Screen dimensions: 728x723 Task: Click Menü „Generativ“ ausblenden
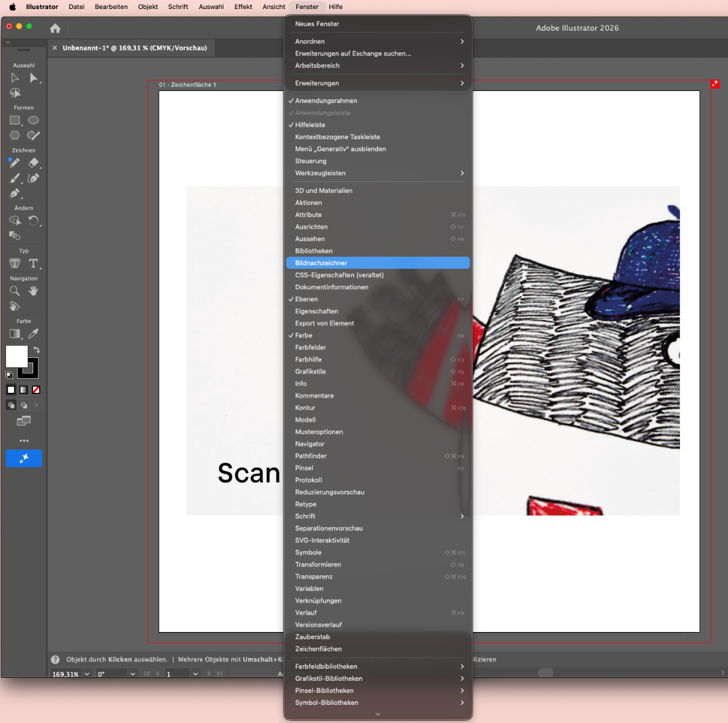coord(378,149)
